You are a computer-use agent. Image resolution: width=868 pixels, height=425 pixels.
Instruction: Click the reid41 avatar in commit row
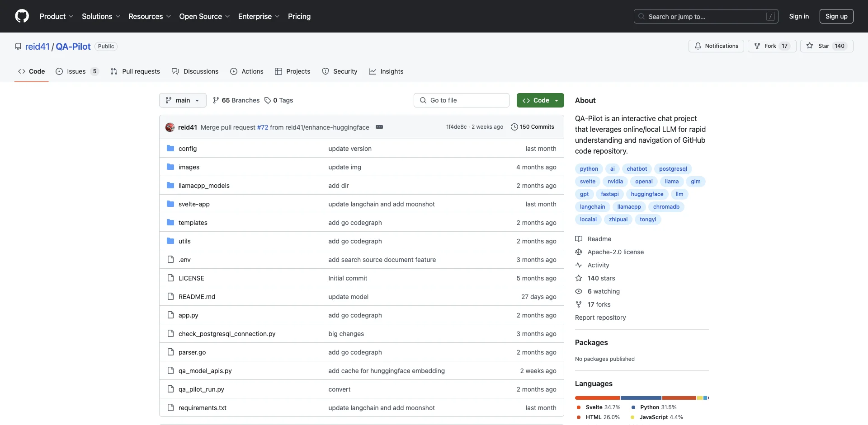(x=170, y=127)
